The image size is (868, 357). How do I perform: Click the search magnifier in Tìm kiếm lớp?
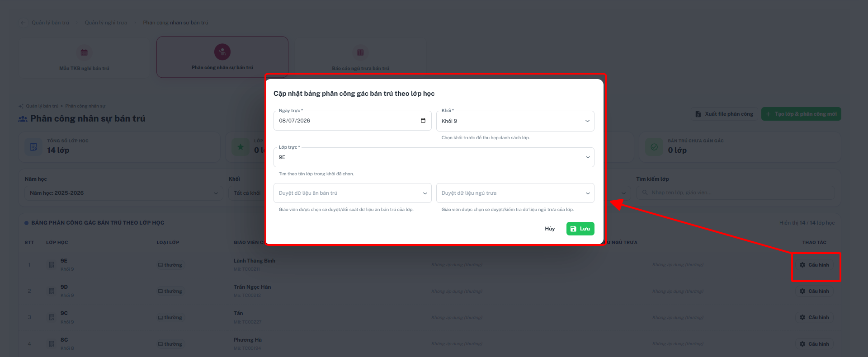pyautogui.click(x=645, y=193)
